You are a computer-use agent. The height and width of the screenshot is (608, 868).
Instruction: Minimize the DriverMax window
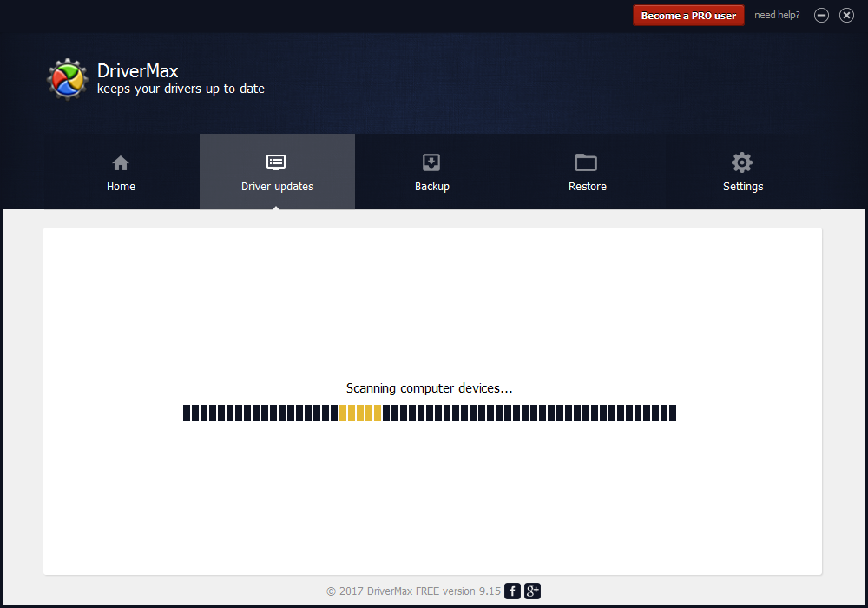[x=821, y=16]
